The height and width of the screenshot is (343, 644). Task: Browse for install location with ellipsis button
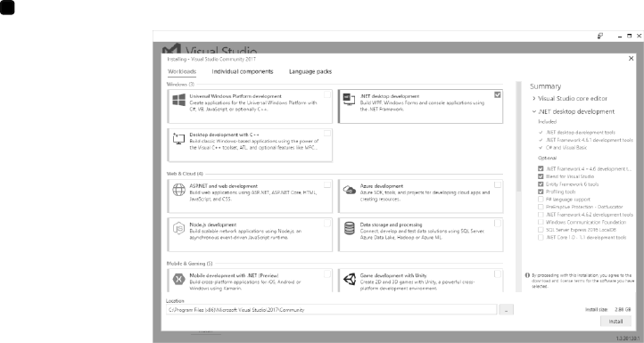point(506,310)
